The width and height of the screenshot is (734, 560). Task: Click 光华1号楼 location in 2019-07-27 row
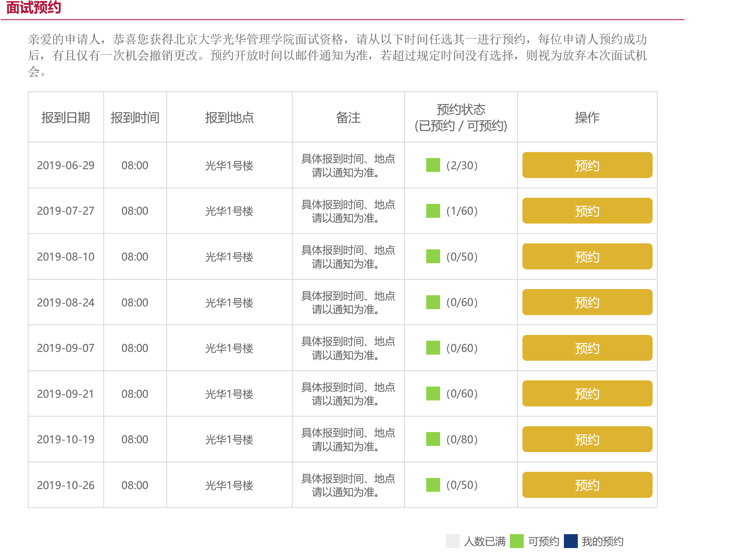click(x=229, y=211)
